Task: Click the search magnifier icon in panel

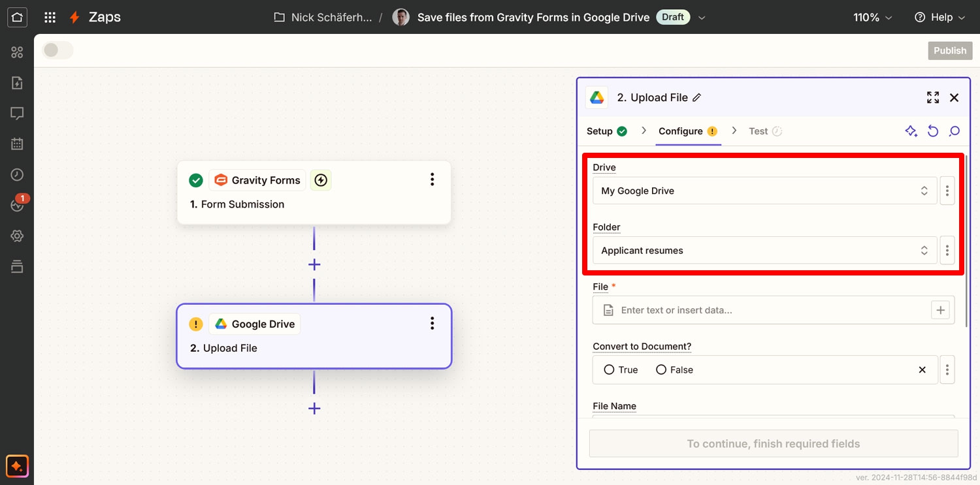Action: 954,131
